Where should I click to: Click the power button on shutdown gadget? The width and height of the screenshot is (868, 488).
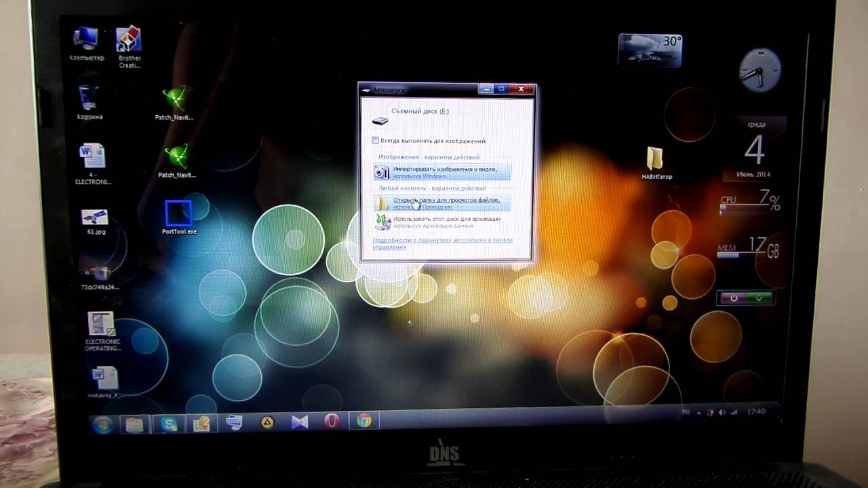[734, 298]
